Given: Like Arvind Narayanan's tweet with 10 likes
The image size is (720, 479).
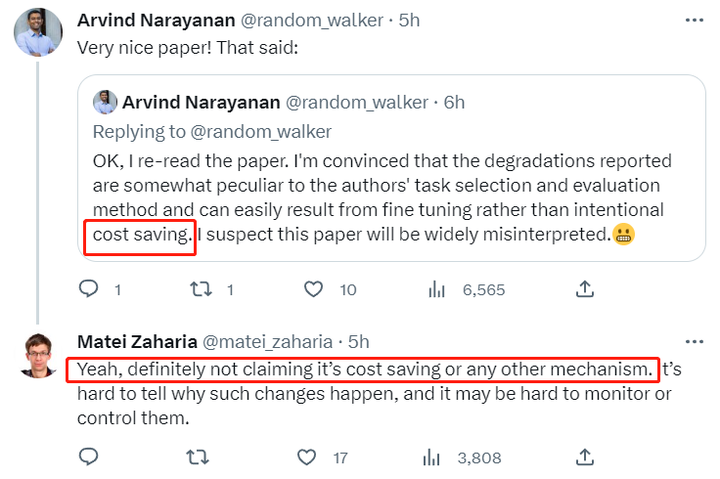Looking at the screenshot, I should click(x=314, y=289).
